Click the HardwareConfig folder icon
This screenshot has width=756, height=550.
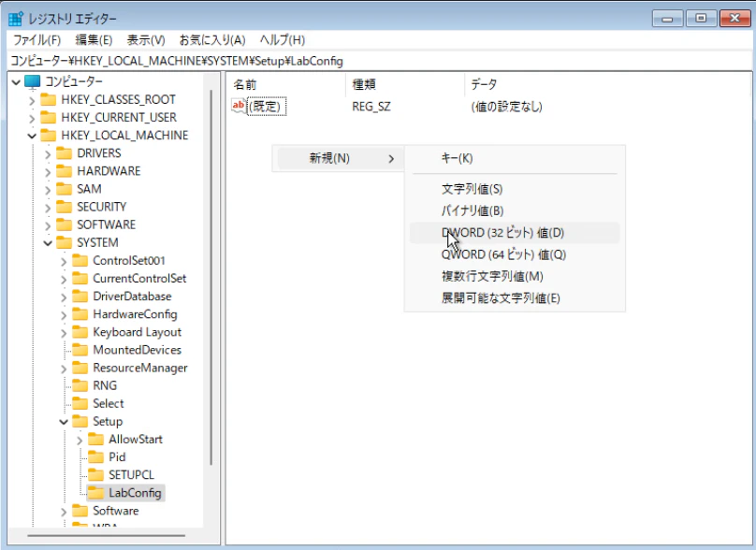80,314
